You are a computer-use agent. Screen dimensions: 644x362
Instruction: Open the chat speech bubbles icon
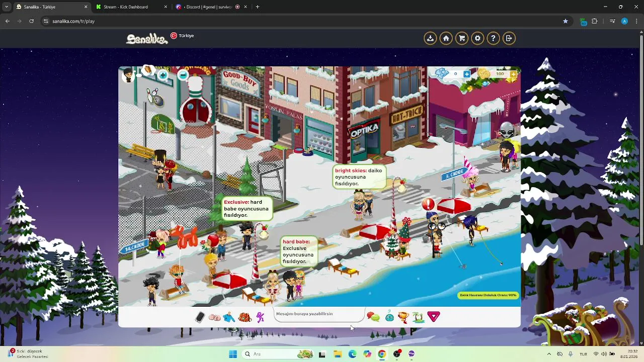coord(373,317)
